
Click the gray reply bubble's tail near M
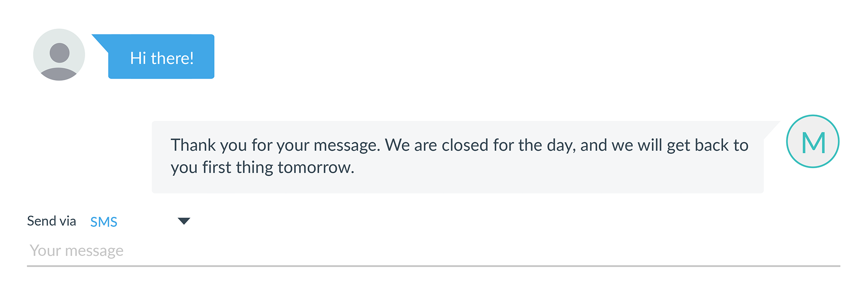point(771,129)
